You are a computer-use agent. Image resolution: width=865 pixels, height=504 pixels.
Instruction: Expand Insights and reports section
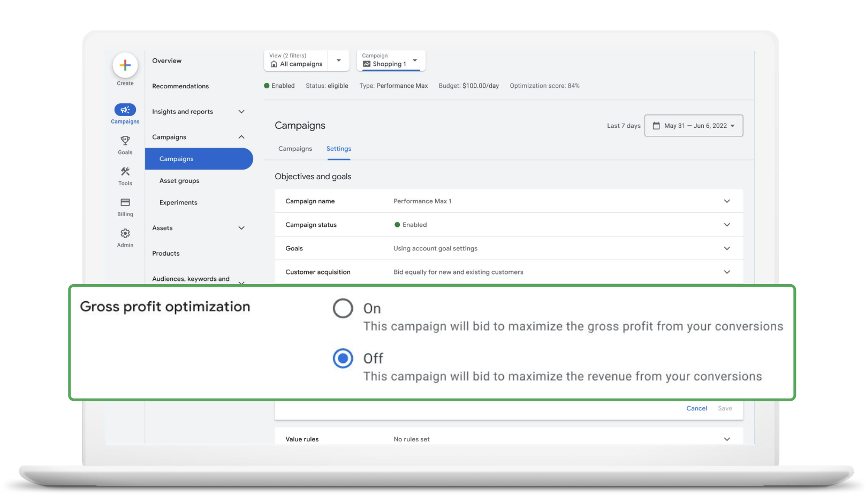pyautogui.click(x=241, y=112)
